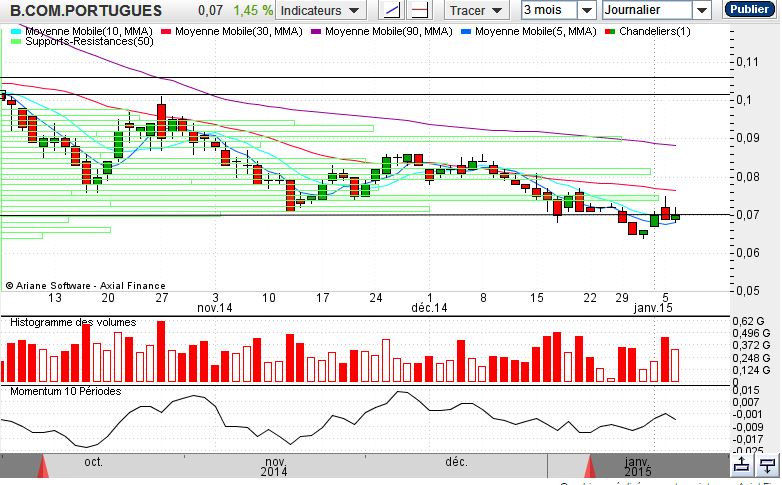782x485 pixels.
Task: Click the 'Moyenne Mobile(90, MMA)' legend label
Action: pos(389,31)
